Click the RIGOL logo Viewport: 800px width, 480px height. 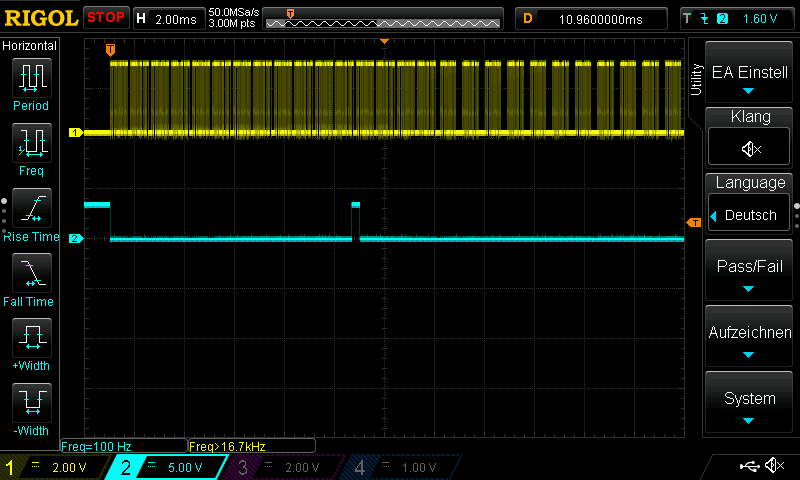[x=41, y=18]
